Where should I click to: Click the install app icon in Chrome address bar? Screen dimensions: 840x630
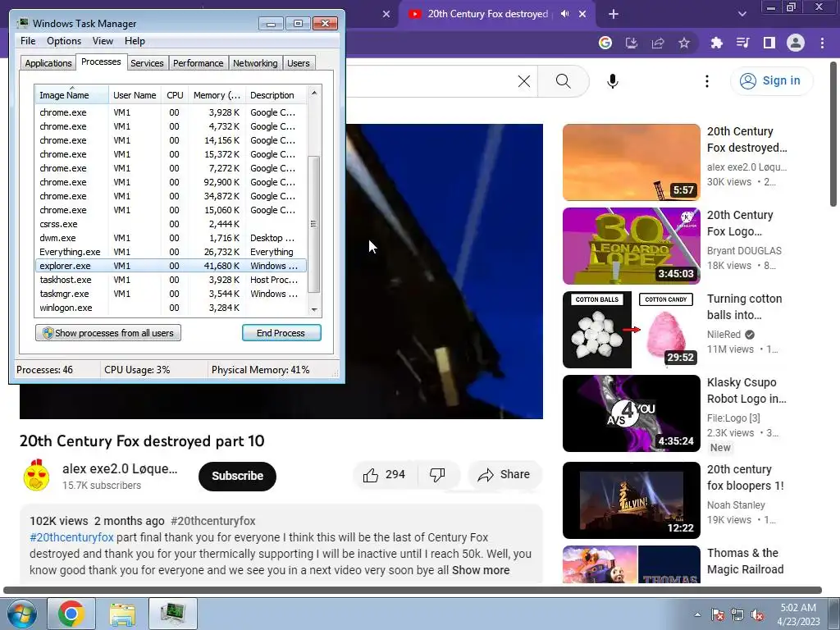click(x=632, y=43)
